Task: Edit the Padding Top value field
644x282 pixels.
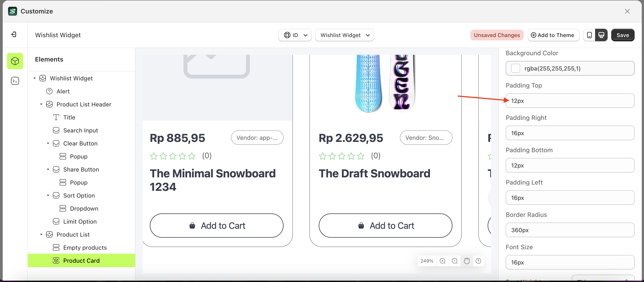Action: [570, 101]
